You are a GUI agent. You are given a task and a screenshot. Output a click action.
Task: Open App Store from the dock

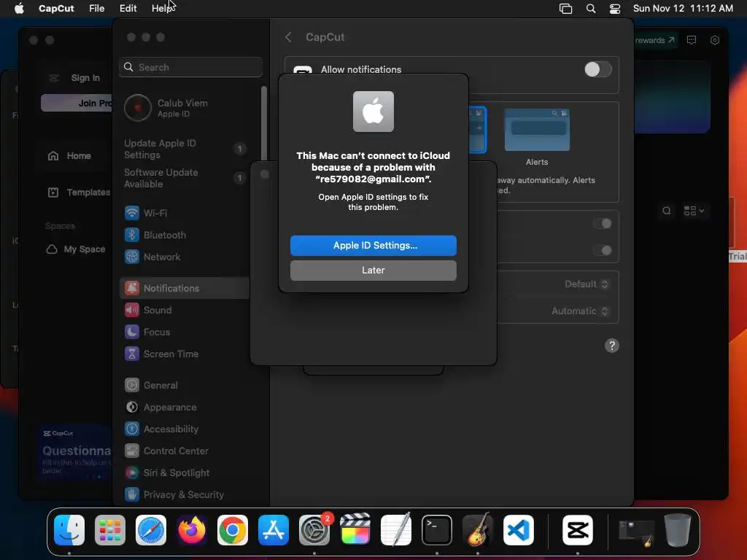(274, 530)
